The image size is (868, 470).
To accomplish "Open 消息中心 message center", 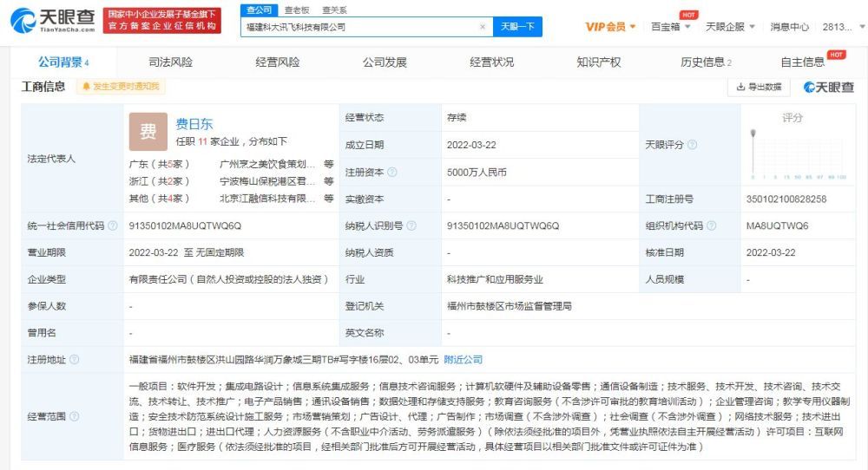I will coord(789,27).
